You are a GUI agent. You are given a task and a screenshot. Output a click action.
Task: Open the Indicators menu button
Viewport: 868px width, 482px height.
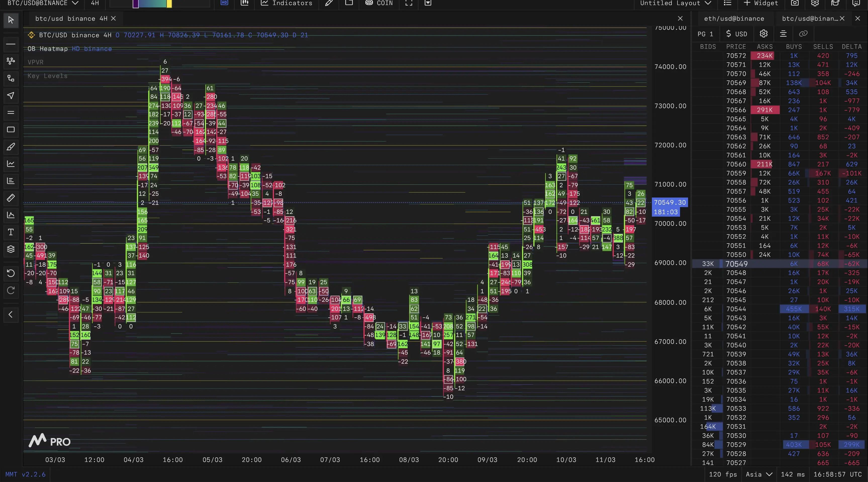pos(287,3)
